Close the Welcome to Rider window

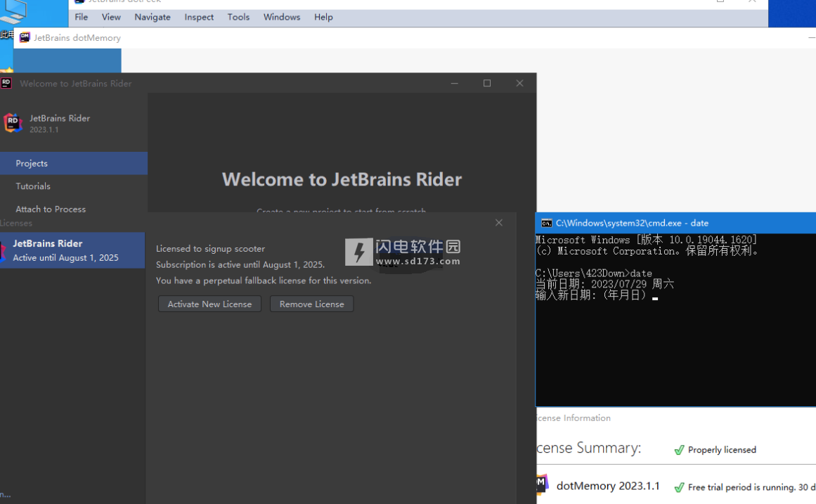point(519,84)
